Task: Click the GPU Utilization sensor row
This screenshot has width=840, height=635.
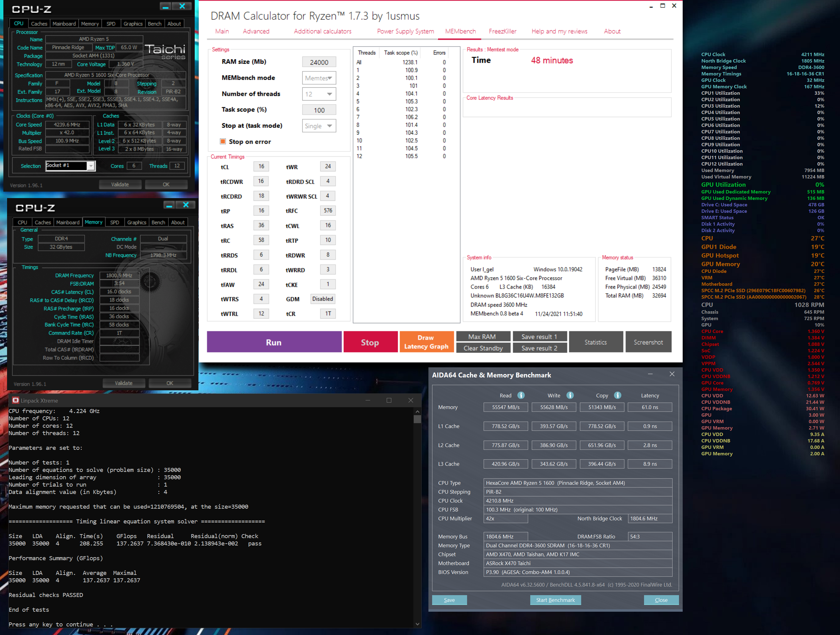Action: point(762,185)
